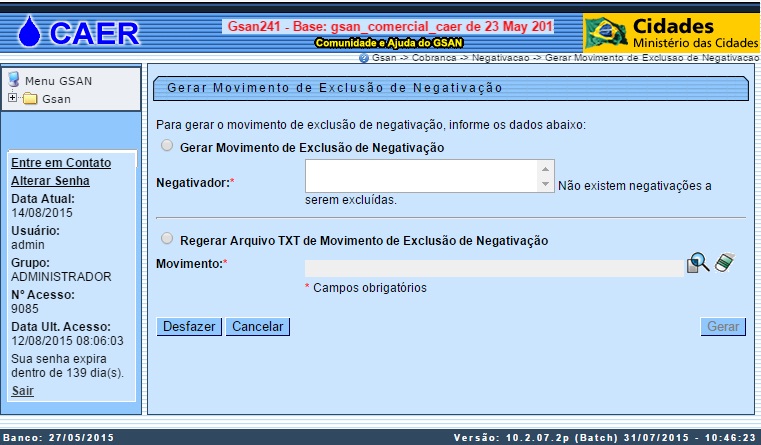The image size is (761, 445).
Task: Click the password expiry notice text
Action: [67, 366]
